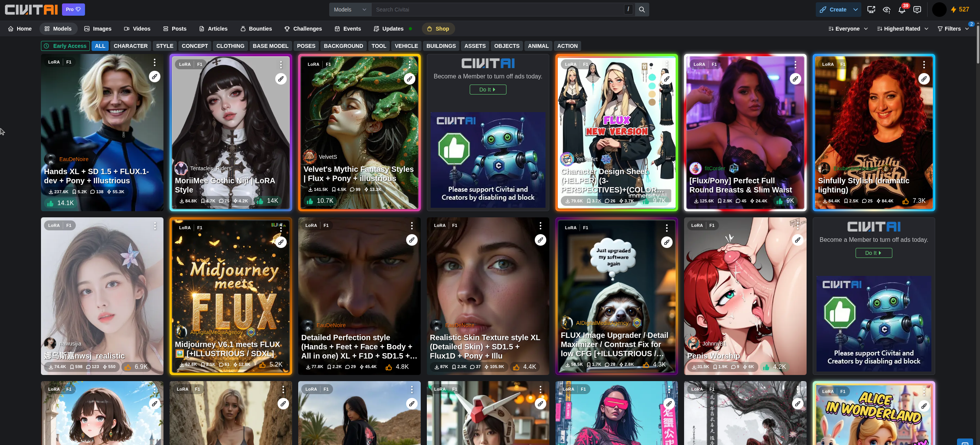The width and height of the screenshot is (980, 445).
Task: Go to the Bounties tab
Action: pos(256,29)
